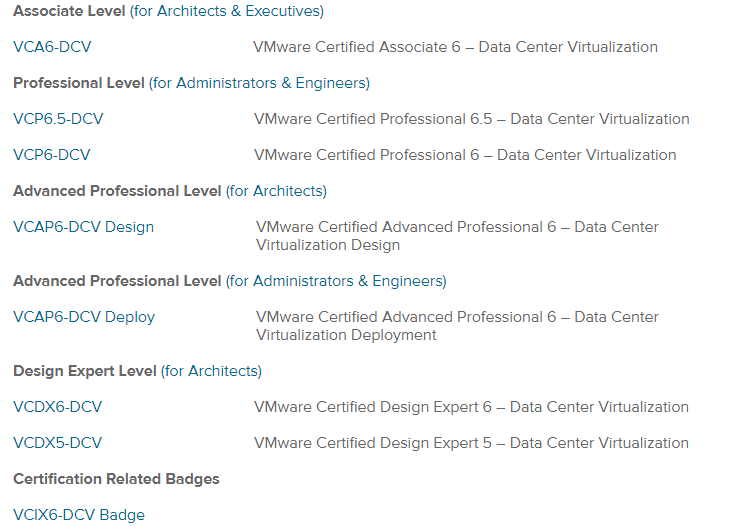Open the VCIX6-DCV Badge link
Screen dimensions: 742x529
[x=79, y=515]
